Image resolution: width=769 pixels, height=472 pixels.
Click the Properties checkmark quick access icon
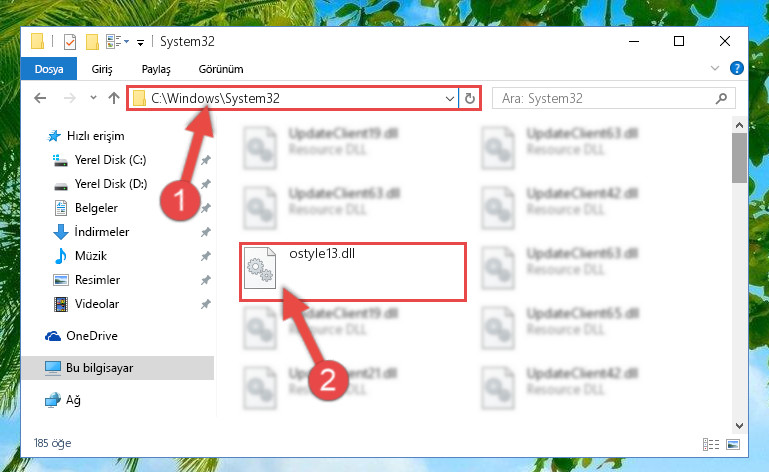(70, 42)
